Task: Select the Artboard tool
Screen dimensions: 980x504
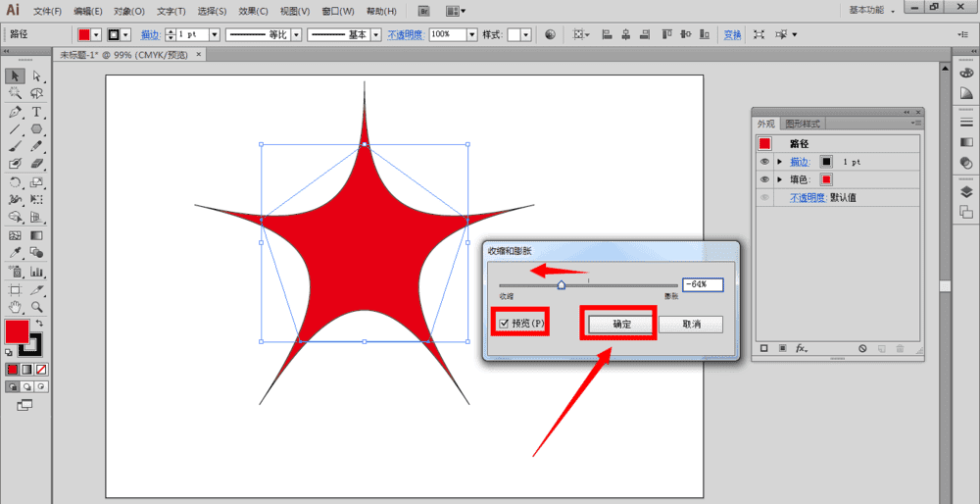Action: [x=15, y=289]
